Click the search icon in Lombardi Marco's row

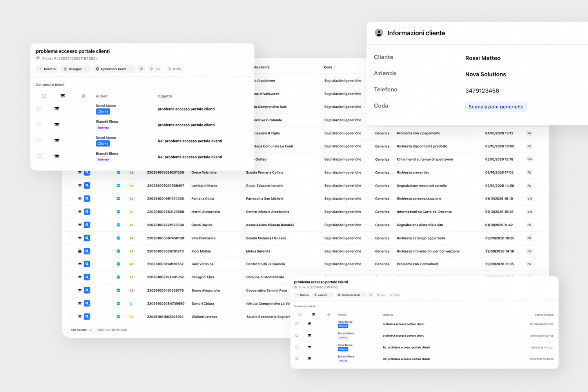[87, 185]
